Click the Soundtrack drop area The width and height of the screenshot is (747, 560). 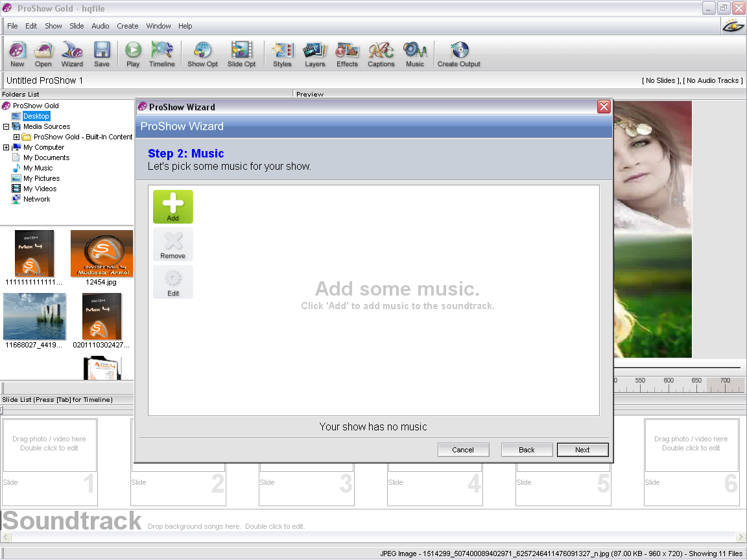point(373,520)
